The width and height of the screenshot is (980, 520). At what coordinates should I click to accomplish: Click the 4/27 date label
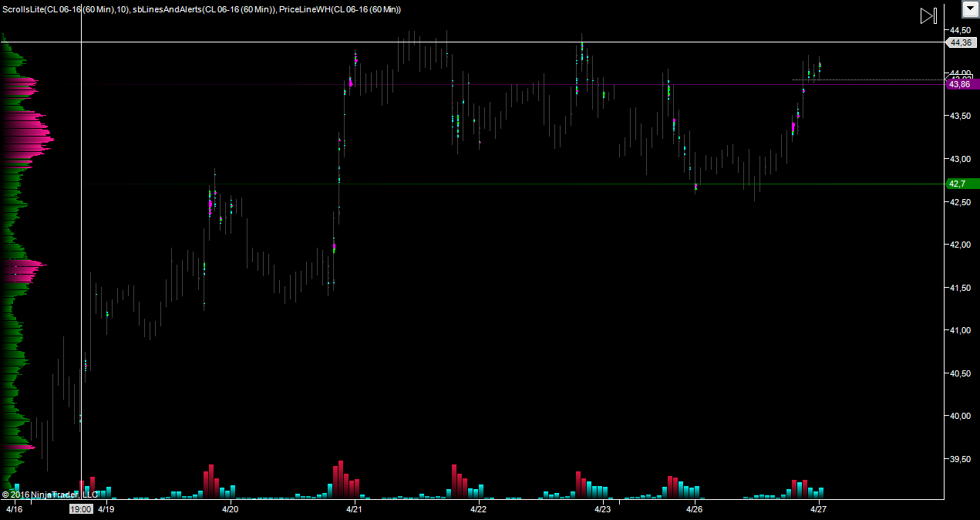pyautogui.click(x=818, y=509)
